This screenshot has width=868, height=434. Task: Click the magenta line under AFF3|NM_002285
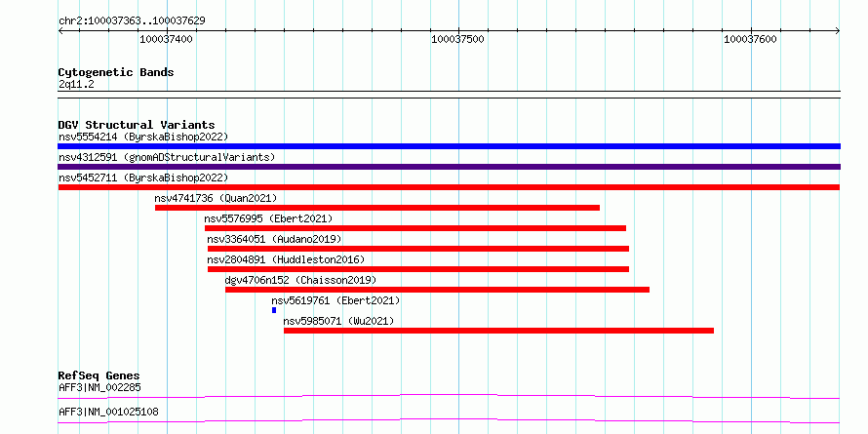449,396
